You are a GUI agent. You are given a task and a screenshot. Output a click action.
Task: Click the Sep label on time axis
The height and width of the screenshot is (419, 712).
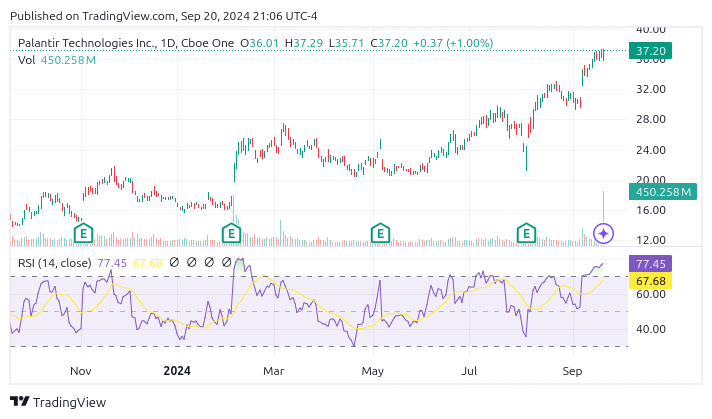574,370
